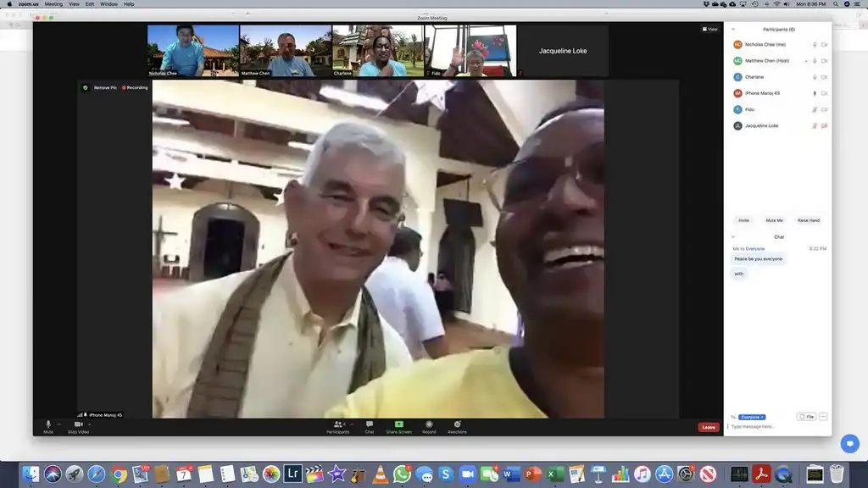Select Matthew Chen (Host) in participants list
The height and width of the screenshot is (488, 868).
tap(780, 61)
